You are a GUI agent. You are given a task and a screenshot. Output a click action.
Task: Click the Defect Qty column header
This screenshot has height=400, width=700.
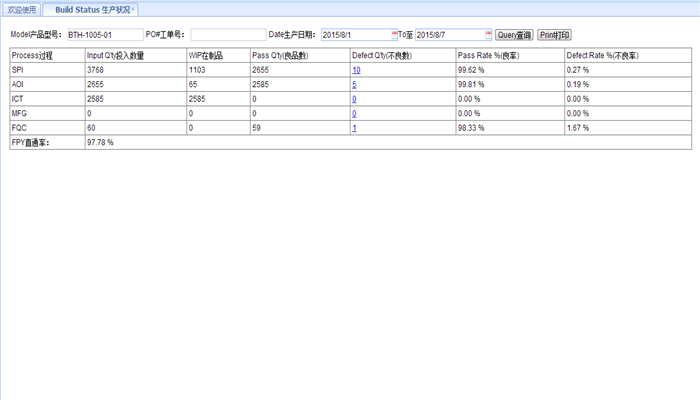tap(403, 55)
